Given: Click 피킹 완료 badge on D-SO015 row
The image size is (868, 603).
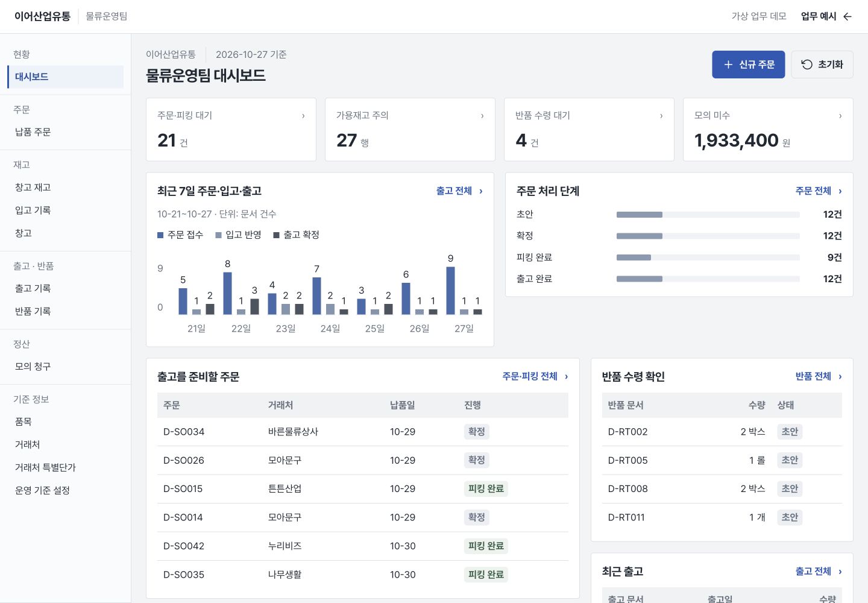Looking at the screenshot, I should [486, 489].
